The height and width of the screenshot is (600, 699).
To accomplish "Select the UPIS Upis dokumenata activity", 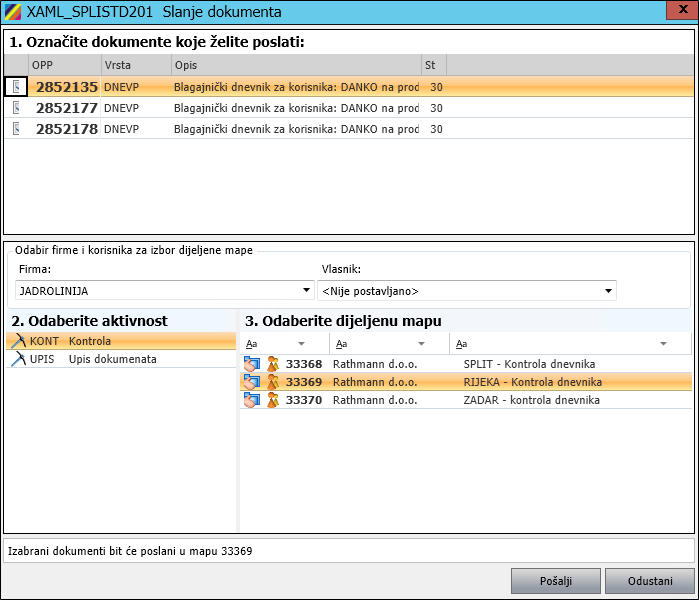I will tap(112, 359).
